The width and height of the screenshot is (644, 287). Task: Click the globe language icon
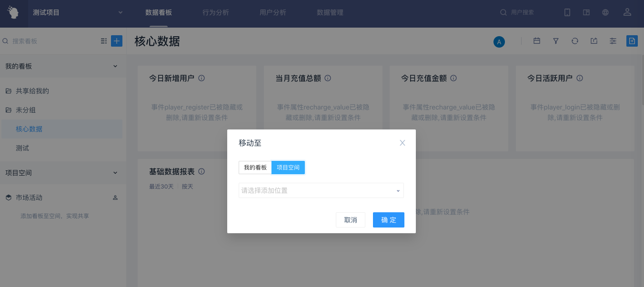pos(605,13)
